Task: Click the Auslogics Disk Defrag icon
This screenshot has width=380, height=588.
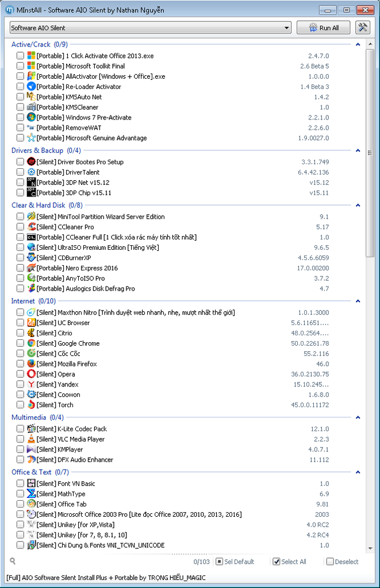Action: tap(31, 289)
